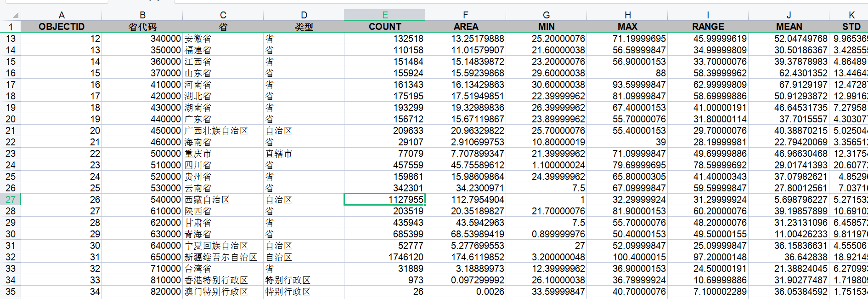Click the MEAN header cell
868x299 pixels.
pos(789,27)
